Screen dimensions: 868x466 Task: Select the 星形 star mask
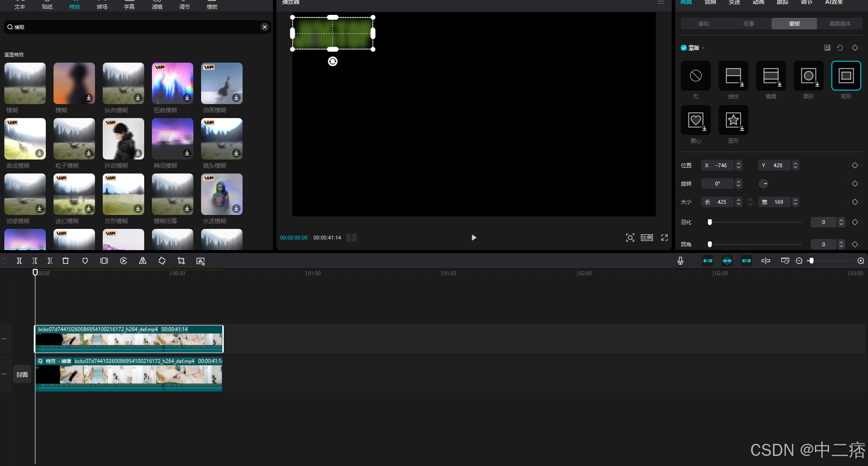click(733, 120)
